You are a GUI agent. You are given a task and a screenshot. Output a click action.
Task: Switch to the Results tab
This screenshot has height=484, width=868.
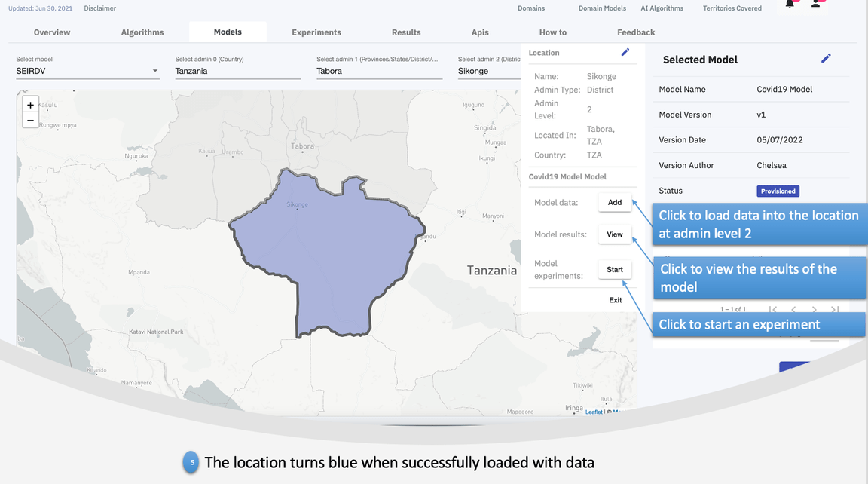pos(406,32)
